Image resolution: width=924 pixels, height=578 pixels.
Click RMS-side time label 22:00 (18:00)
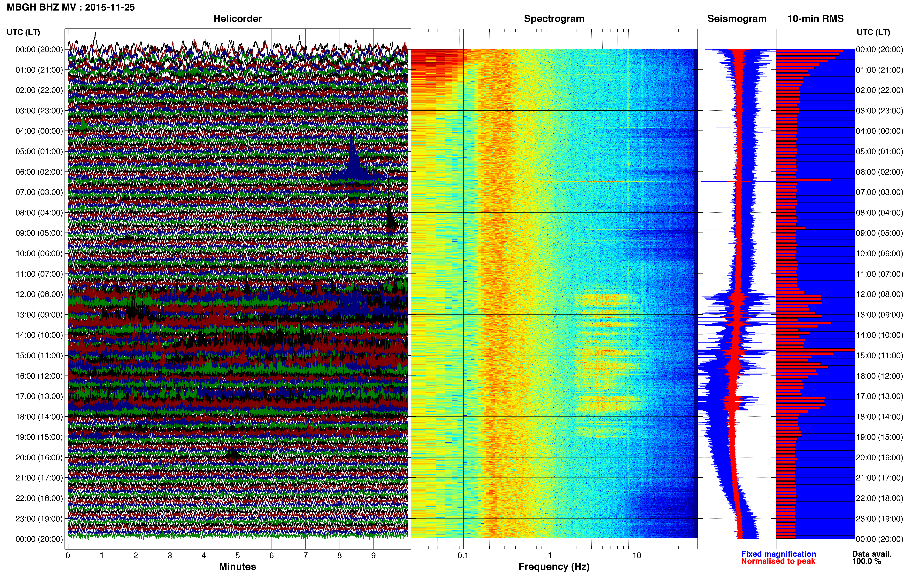coord(879,498)
